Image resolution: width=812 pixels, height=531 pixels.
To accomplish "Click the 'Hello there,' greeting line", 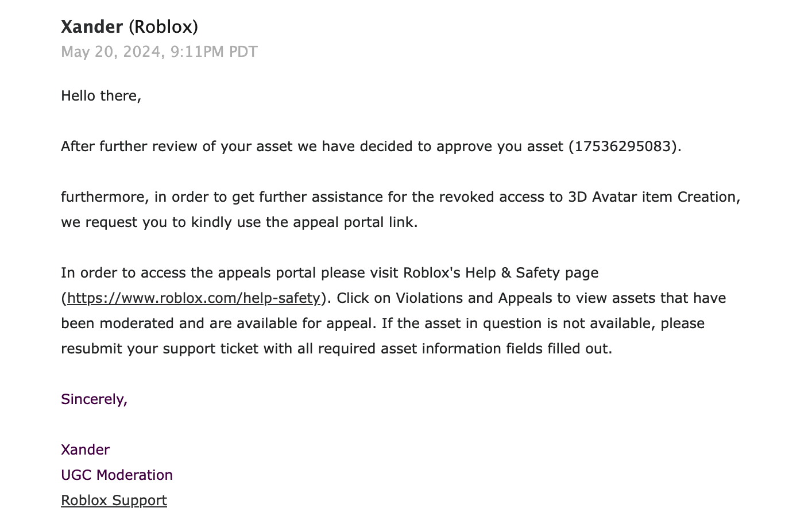I will [101, 96].
